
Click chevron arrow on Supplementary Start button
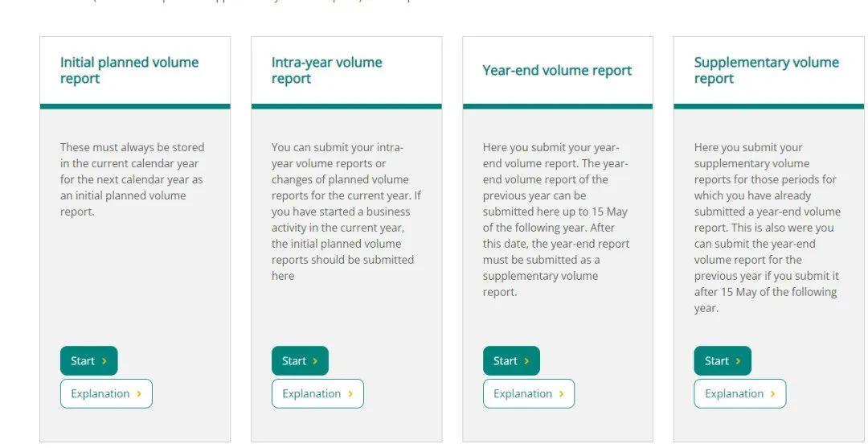[x=738, y=361]
